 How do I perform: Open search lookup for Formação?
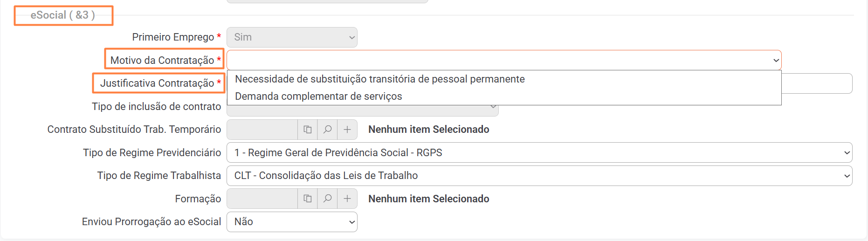click(x=328, y=199)
